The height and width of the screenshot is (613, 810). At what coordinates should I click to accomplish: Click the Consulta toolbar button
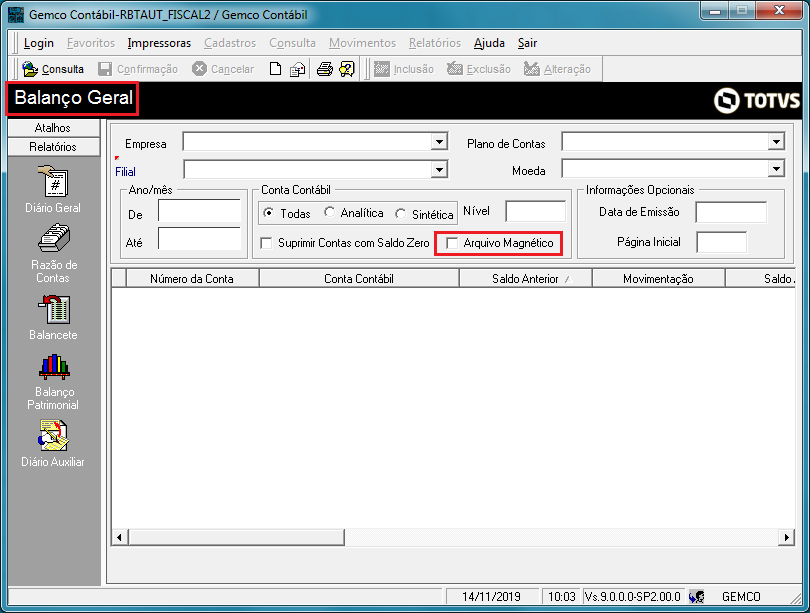point(53,69)
